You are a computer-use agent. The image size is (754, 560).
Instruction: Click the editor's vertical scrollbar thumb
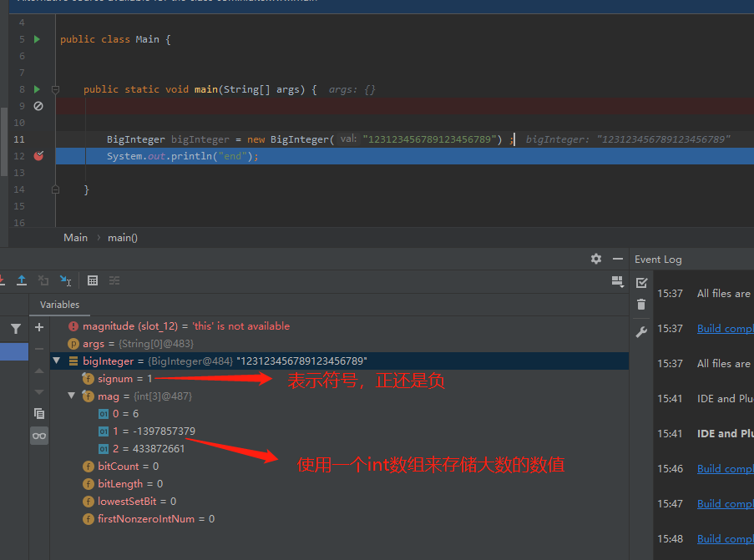(4, 141)
